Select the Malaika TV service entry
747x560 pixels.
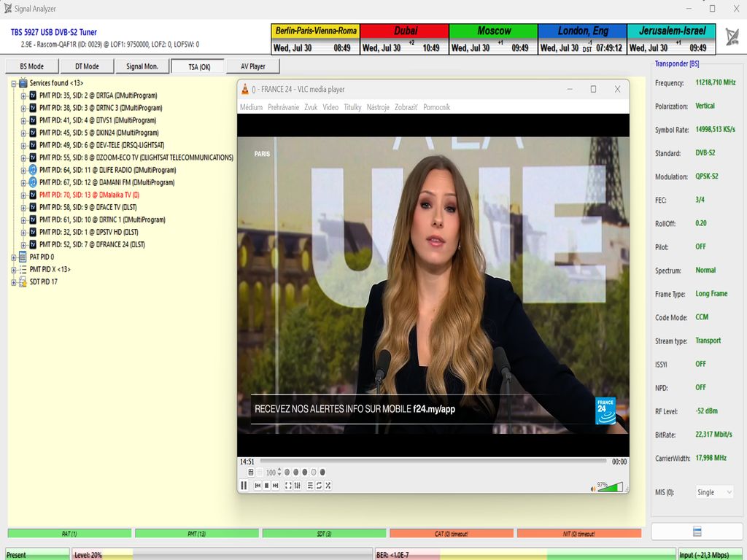[x=88, y=195]
